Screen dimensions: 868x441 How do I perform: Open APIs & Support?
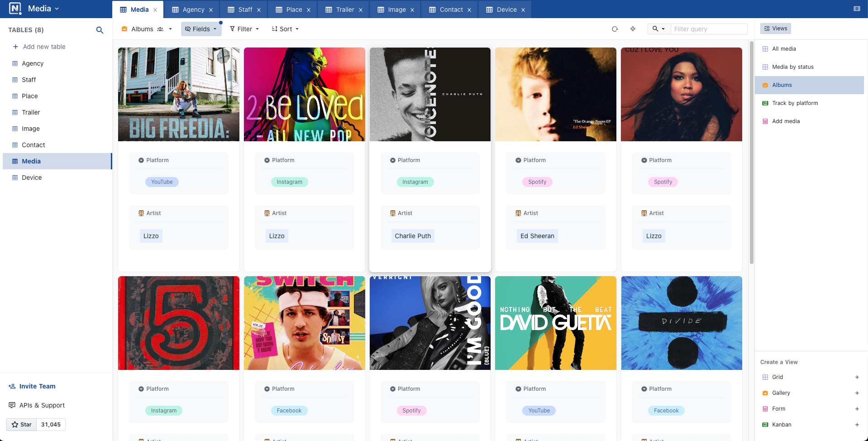(37, 405)
